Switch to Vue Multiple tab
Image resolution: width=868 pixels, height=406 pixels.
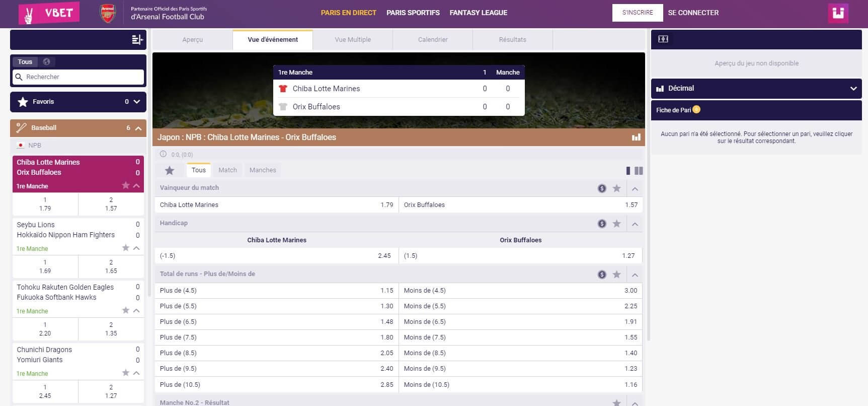pos(353,40)
